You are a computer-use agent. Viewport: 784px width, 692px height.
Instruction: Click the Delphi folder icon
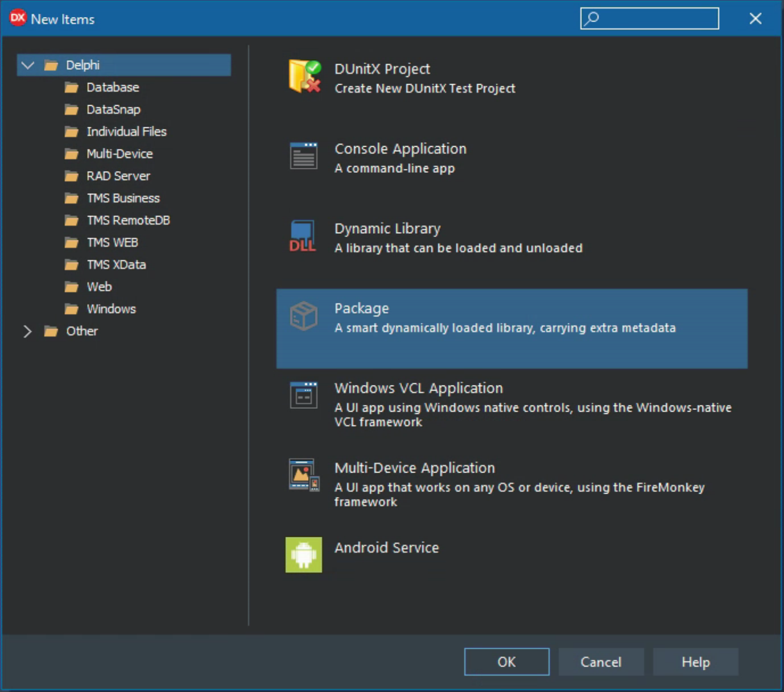point(51,65)
